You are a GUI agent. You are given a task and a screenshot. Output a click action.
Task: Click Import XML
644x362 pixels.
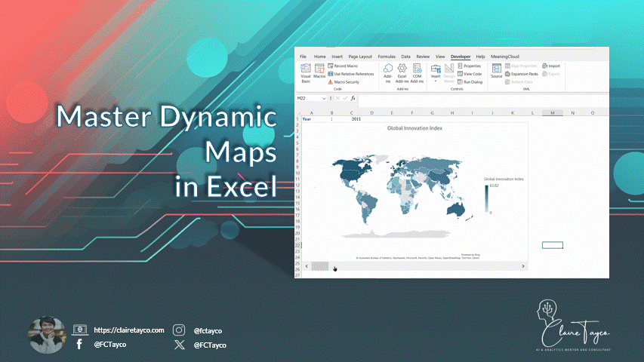click(x=551, y=66)
